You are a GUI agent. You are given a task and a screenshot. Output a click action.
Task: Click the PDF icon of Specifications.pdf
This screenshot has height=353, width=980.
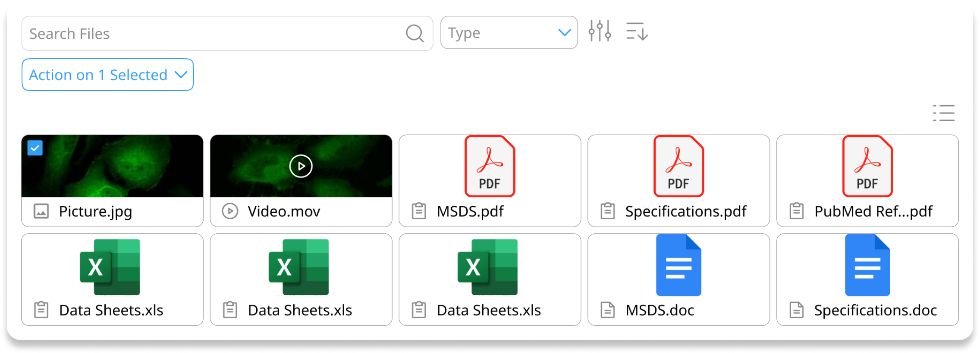[x=679, y=166]
